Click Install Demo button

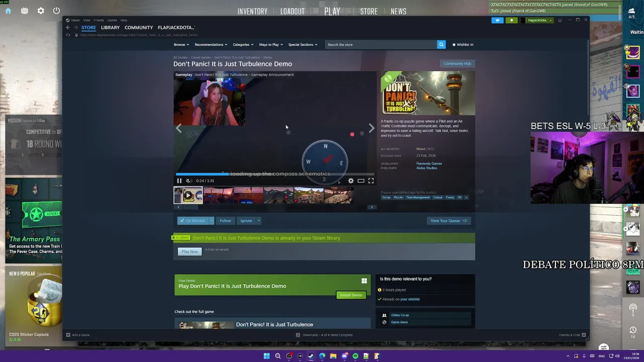tap(351, 295)
